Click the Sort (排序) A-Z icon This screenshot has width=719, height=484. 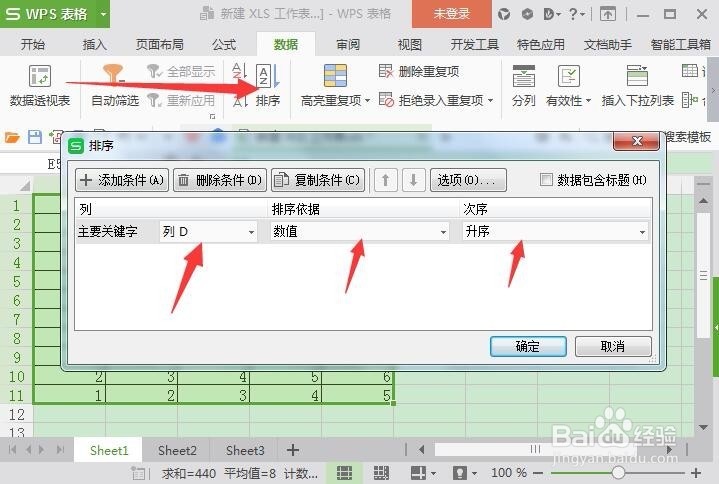[268, 76]
